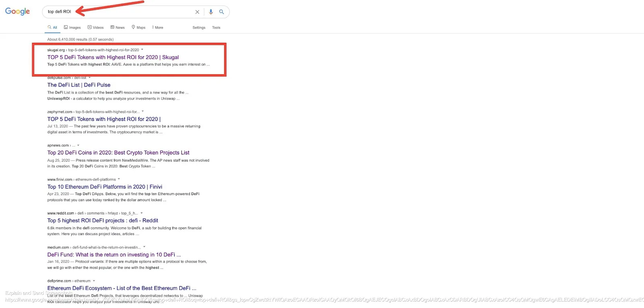644x308 pixels.
Task: Switch to Images tab
Action: 72,27
